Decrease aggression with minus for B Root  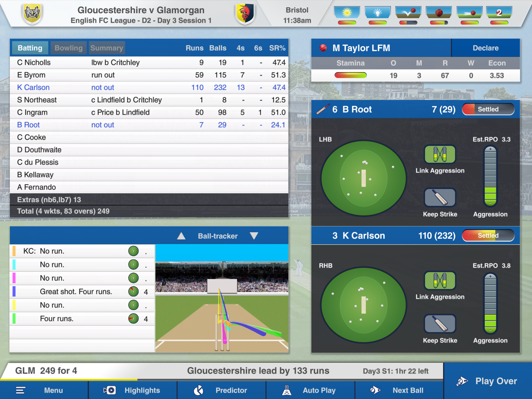tap(490, 203)
